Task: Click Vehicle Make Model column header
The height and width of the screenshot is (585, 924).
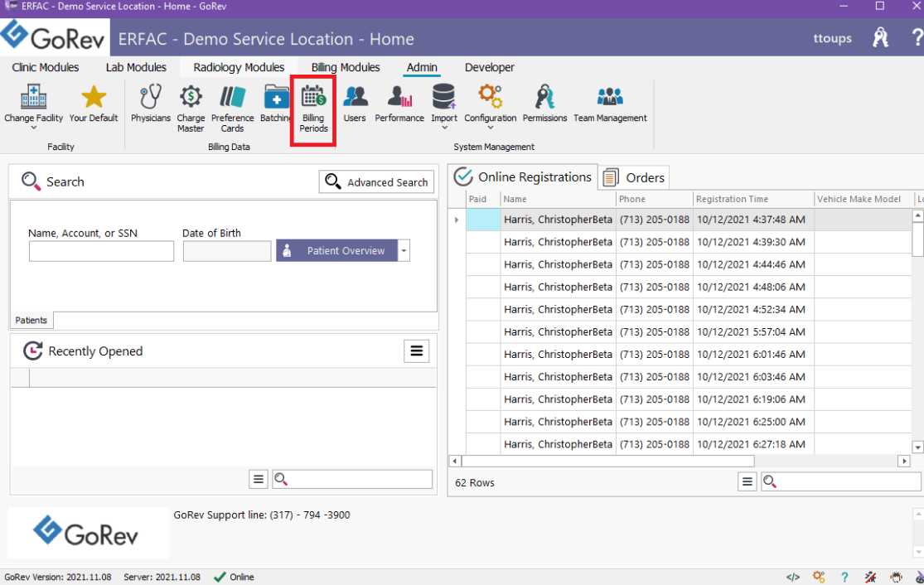Action: click(x=864, y=199)
